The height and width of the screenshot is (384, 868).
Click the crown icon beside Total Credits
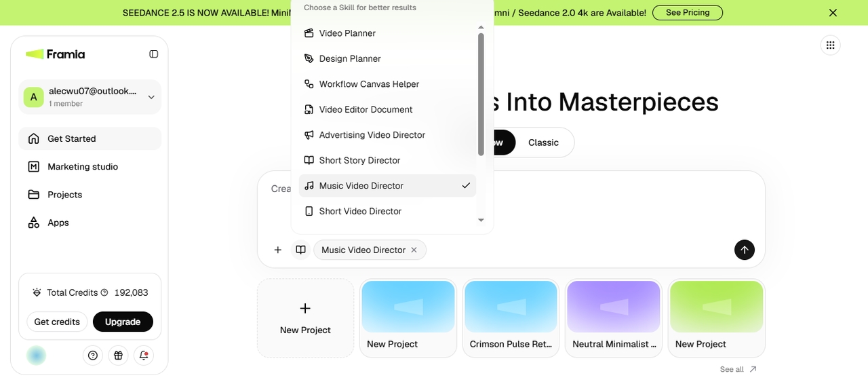tap(37, 292)
